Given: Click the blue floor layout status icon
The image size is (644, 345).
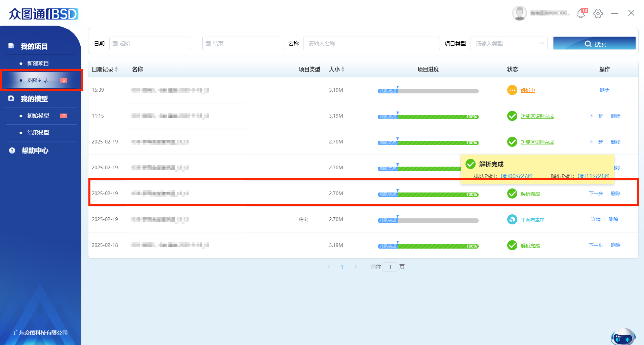Looking at the screenshot, I should click(x=512, y=219).
